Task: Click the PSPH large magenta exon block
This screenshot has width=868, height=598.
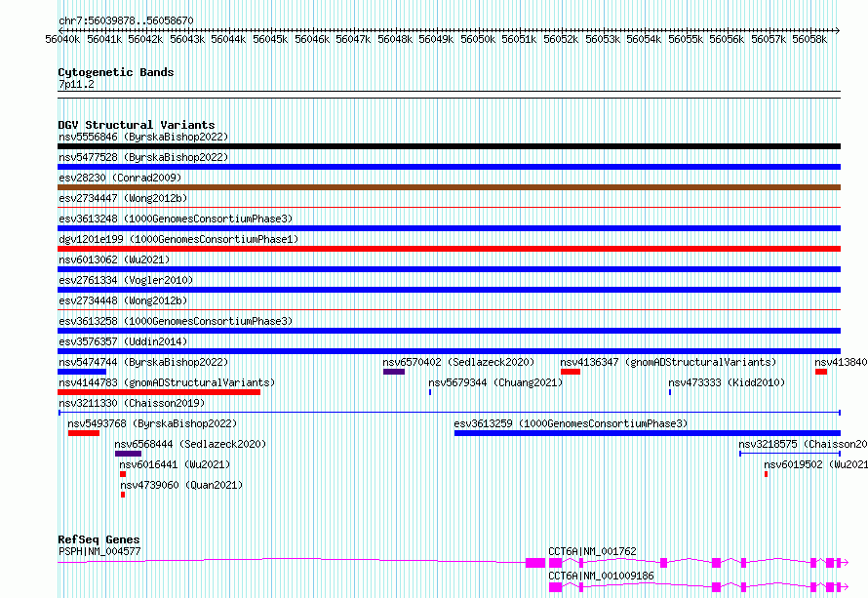Action: 535,563
